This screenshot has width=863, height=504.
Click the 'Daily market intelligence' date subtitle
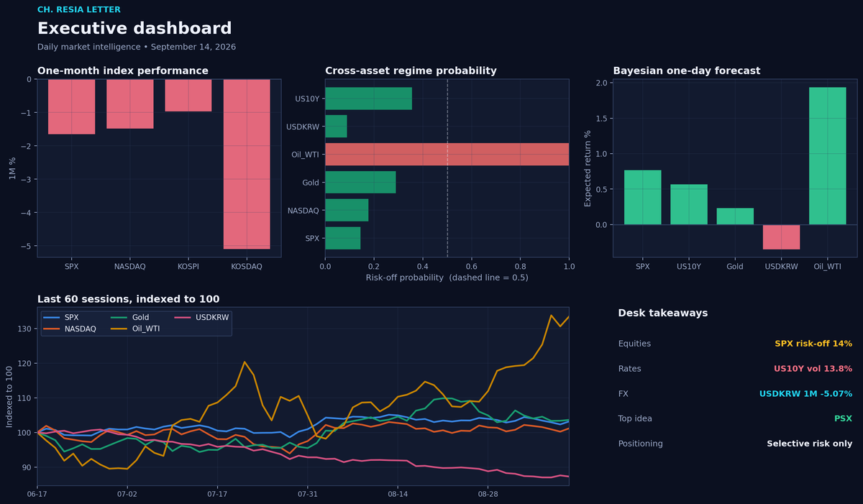click(x=137, y=47)
